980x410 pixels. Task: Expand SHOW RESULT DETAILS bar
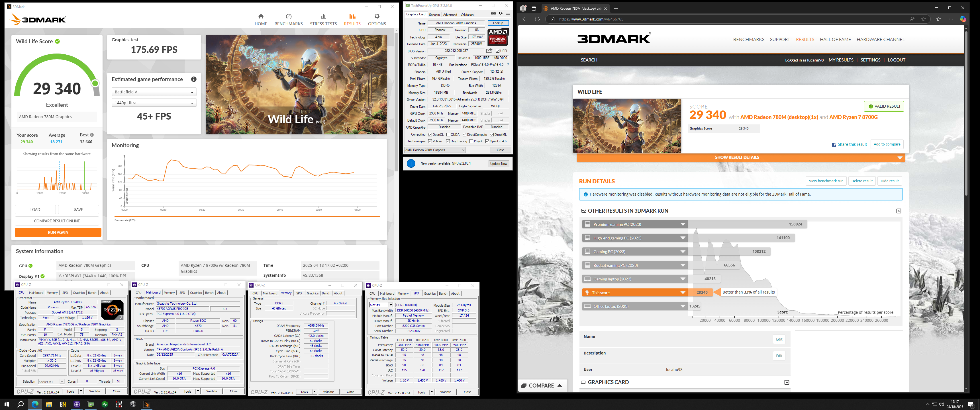pos(740,157)
